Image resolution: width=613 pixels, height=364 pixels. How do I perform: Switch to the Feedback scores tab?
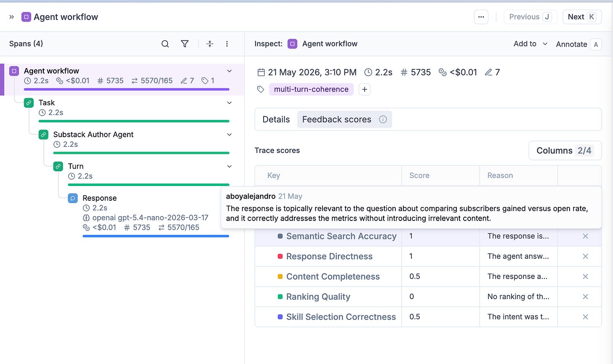pos(344,120)
